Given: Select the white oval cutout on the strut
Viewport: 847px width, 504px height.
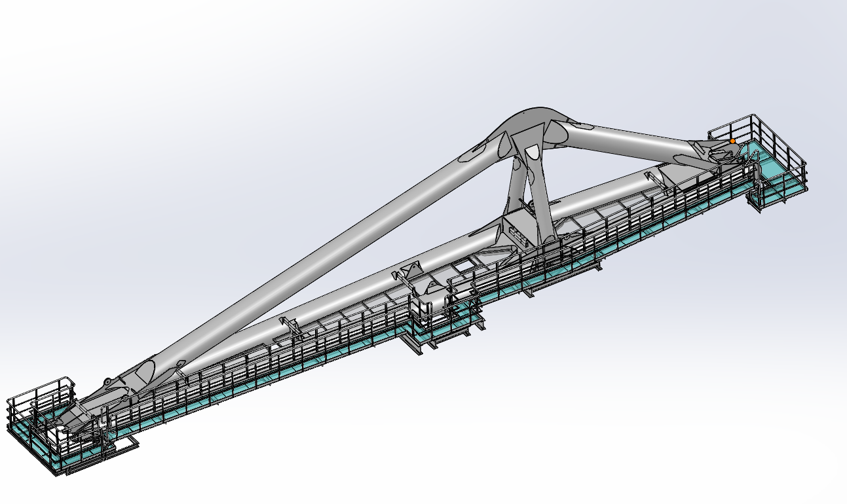Looking at the screenshot, I should click(x=532, y=153).
